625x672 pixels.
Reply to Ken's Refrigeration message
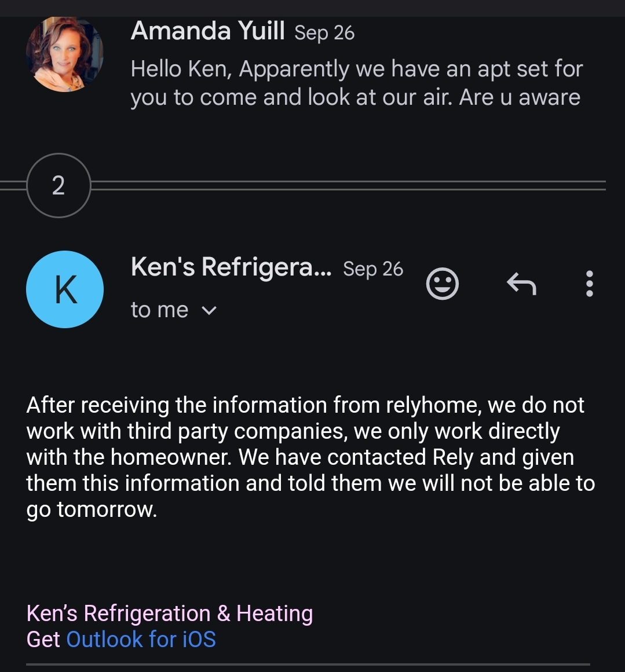click(522, 284)
